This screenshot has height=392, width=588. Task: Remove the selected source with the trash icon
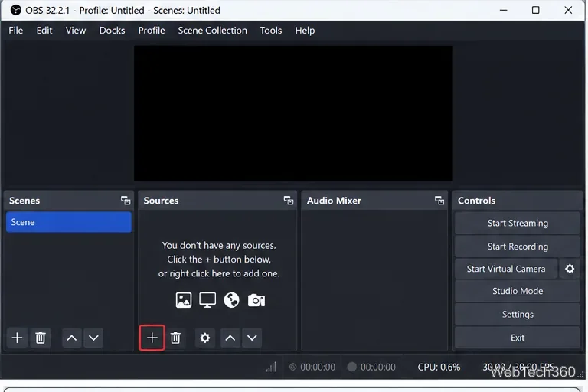coord(175,338)
